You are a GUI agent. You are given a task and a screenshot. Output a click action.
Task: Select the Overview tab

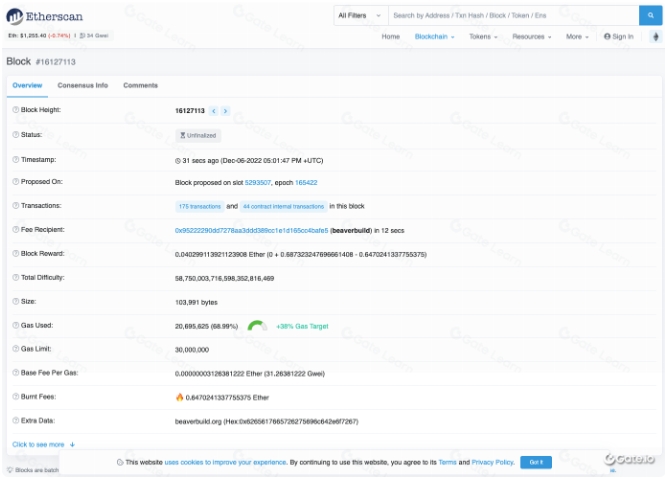(27, 85)
